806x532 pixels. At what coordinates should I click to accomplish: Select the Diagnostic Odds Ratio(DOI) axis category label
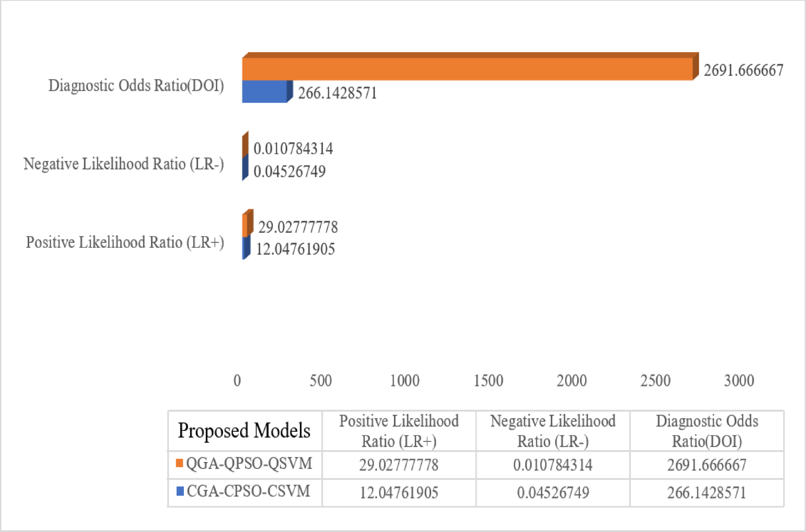click(x=136, y=85)
